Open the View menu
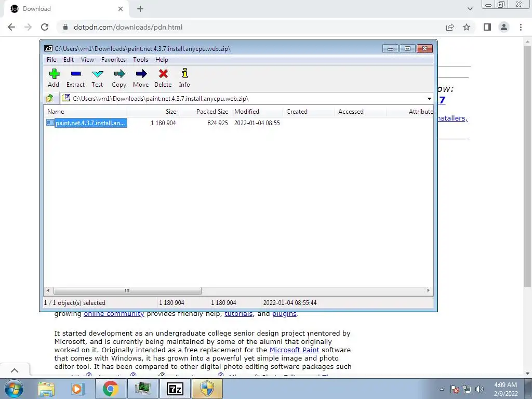The width and height of the screenshot is (532, 399). click(x=87, y=60)
